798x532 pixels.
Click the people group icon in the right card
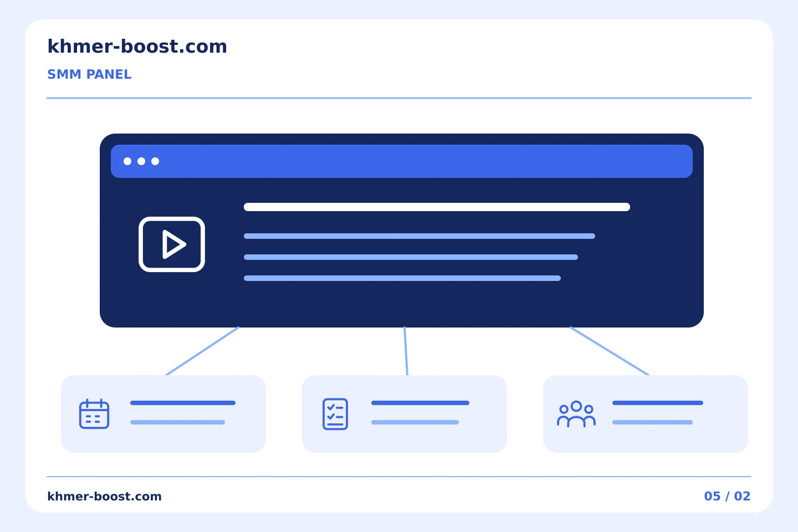tap(576, 414)
